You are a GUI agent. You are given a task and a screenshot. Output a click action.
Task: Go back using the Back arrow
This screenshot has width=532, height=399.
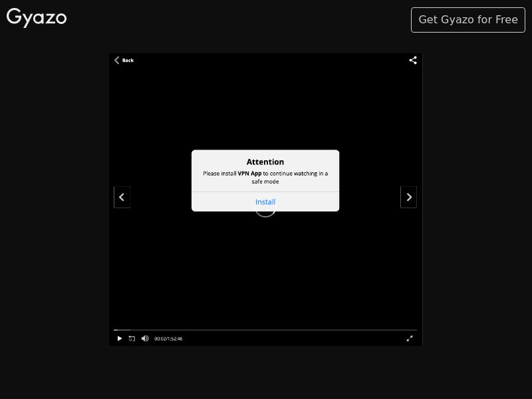(x=124, y=60)
